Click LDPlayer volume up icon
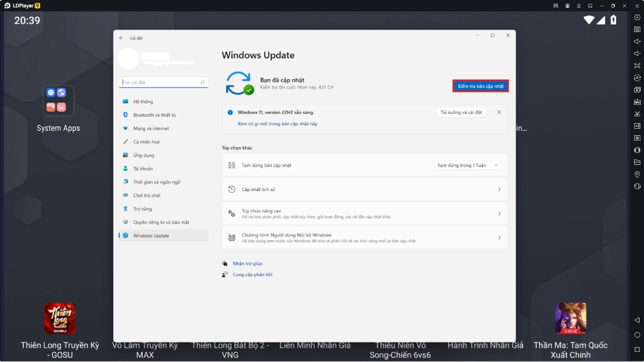Viewport: 644px width, 362px height. pos(637,41)
